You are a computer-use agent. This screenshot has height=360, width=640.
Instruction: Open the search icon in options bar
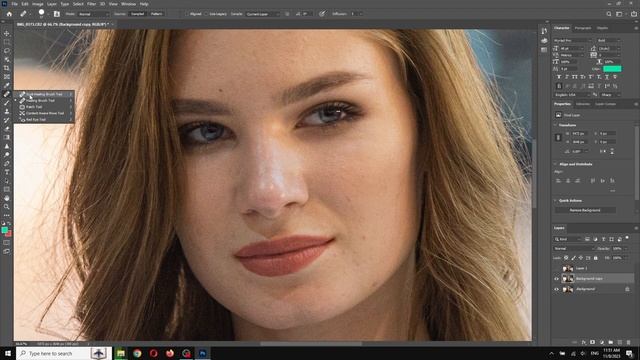(x=609, y=14)
